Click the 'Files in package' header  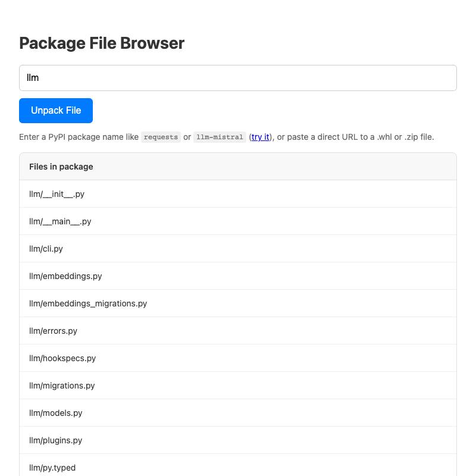coord(61,167)
